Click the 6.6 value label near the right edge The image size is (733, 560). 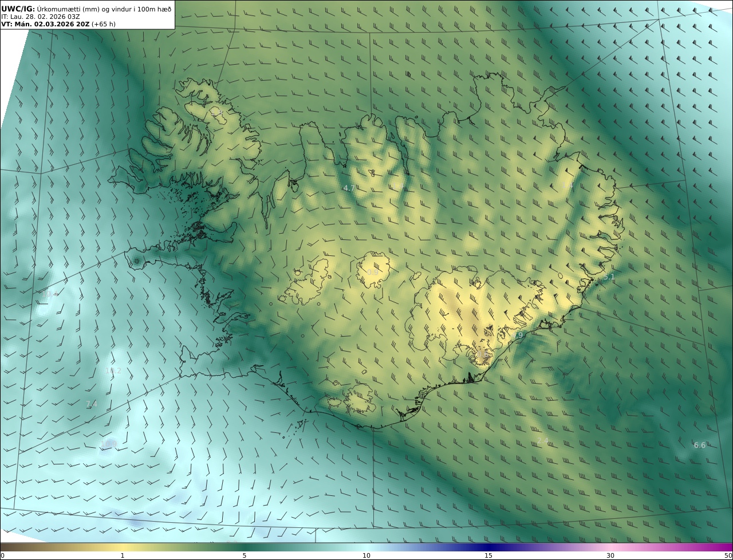(700, 445)
